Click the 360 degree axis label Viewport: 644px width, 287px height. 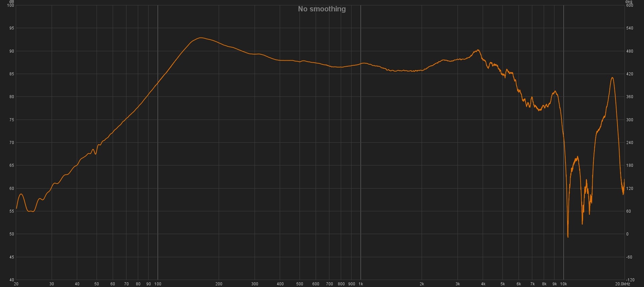(630, 97)
